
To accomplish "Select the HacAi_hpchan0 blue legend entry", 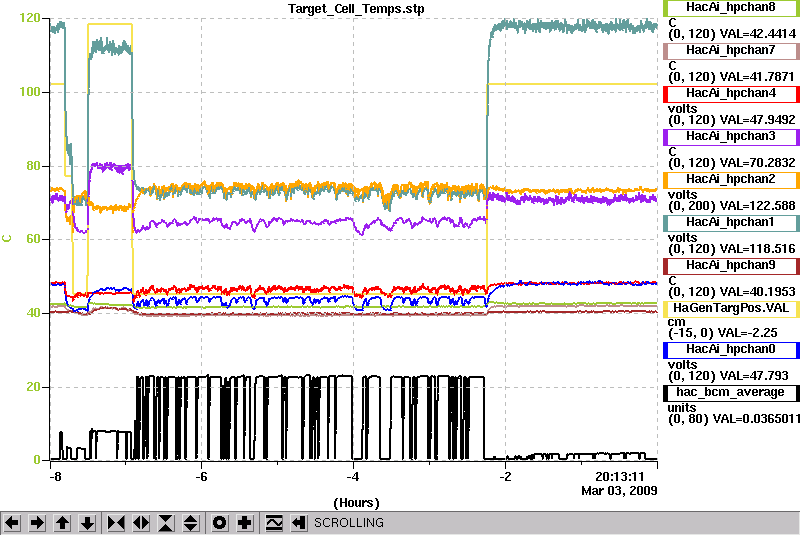I will point(731,351).
